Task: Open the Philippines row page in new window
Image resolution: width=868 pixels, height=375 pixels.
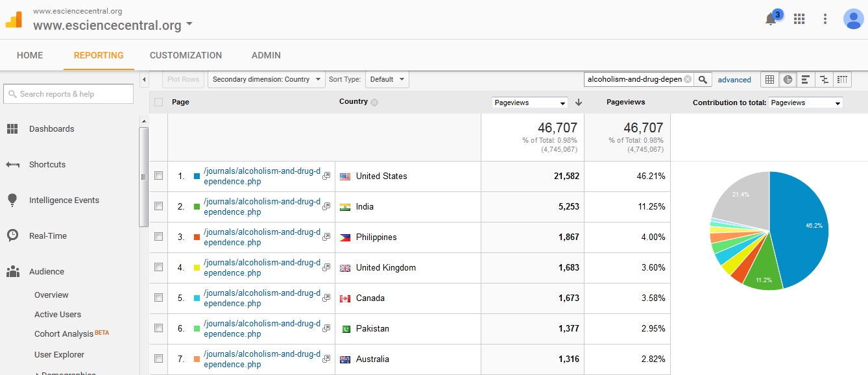Action: click(x=326, y=237)
